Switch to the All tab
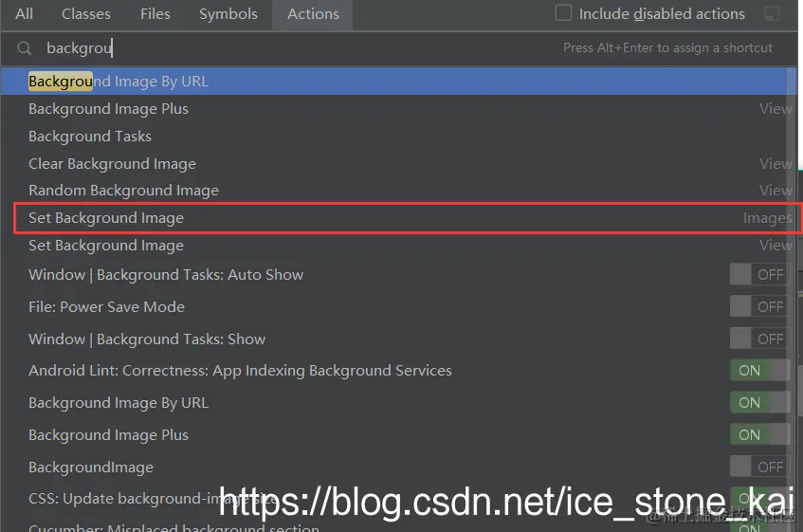 point(24,14)
